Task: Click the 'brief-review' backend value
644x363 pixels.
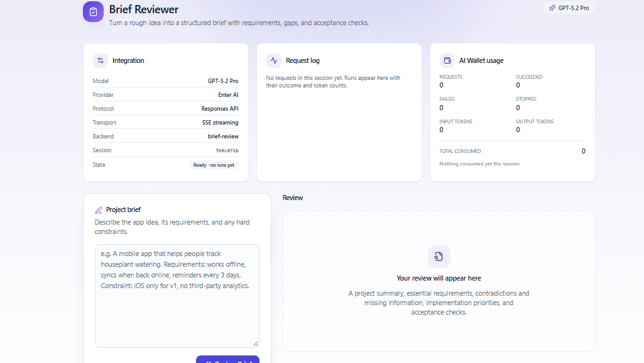Action: click(223, 137)
